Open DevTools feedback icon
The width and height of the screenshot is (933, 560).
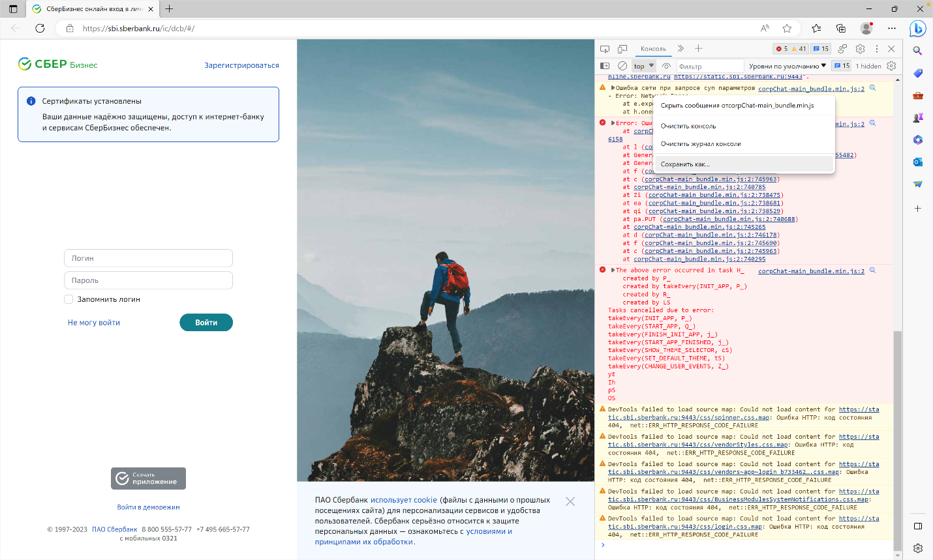[x=842, y=49]
